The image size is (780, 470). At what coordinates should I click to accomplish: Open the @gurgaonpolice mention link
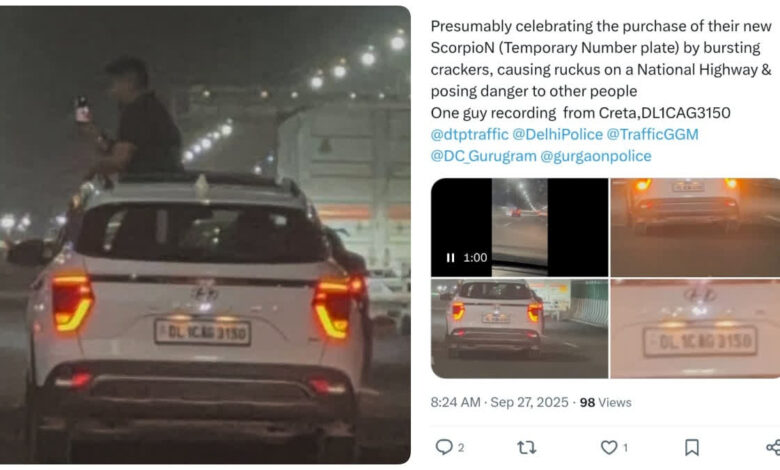tap(595, 156)
